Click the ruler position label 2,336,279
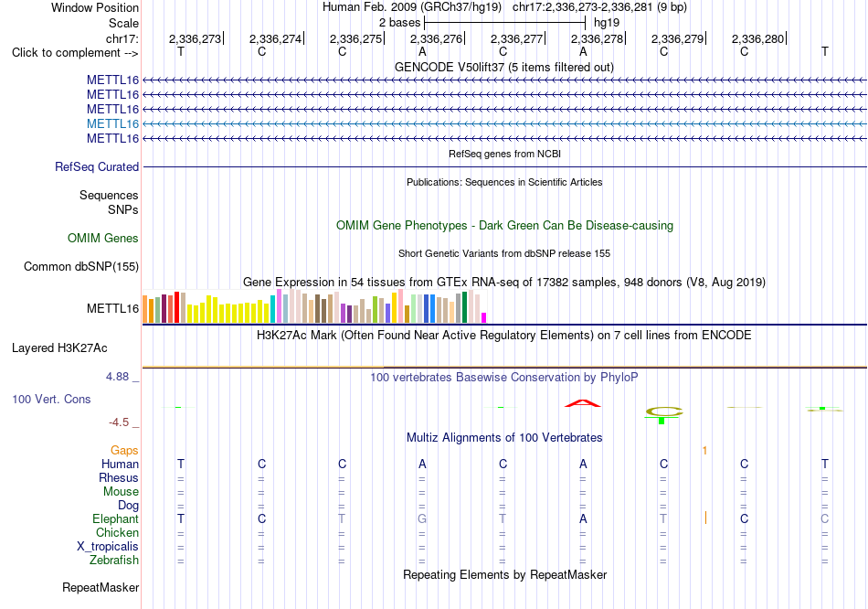 coord(677,38)
